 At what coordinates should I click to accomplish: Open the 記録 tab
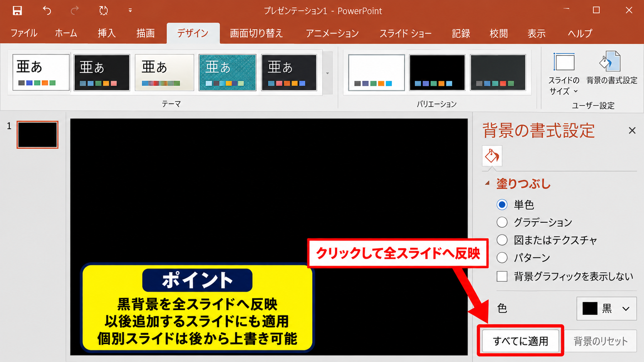pos(461,33)
